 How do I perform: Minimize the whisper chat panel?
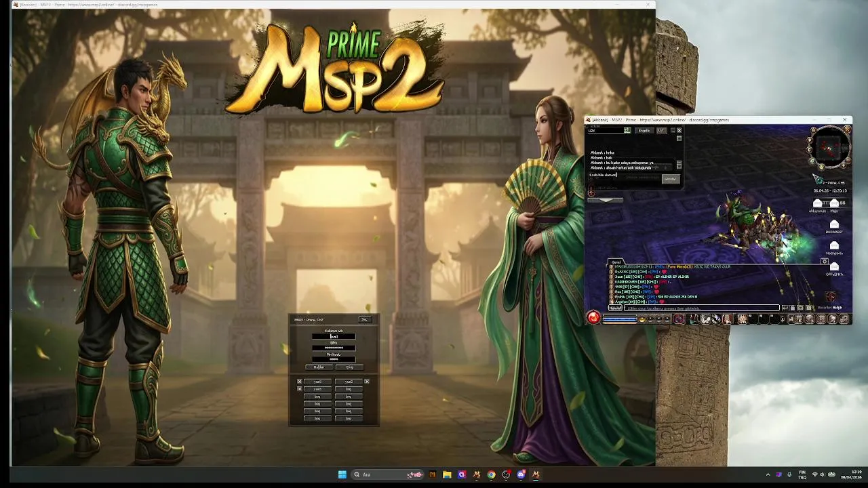pyautogui.click(x=673, y=130)
